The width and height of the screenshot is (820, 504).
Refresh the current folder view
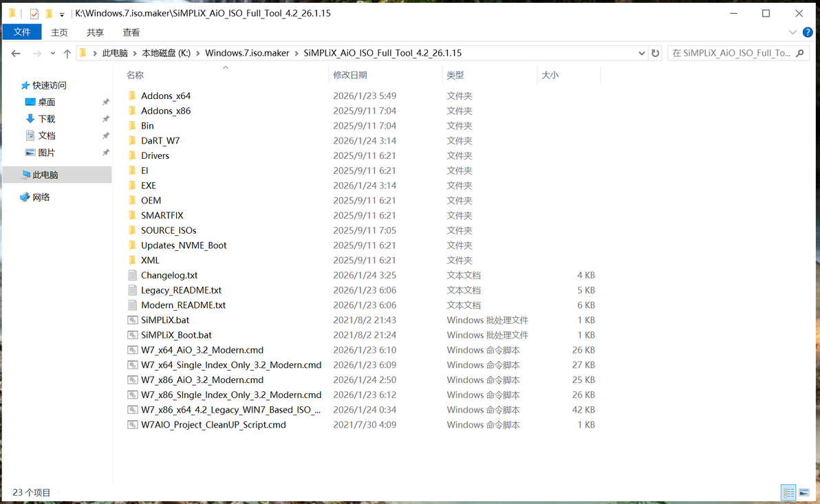coord(655,53)
